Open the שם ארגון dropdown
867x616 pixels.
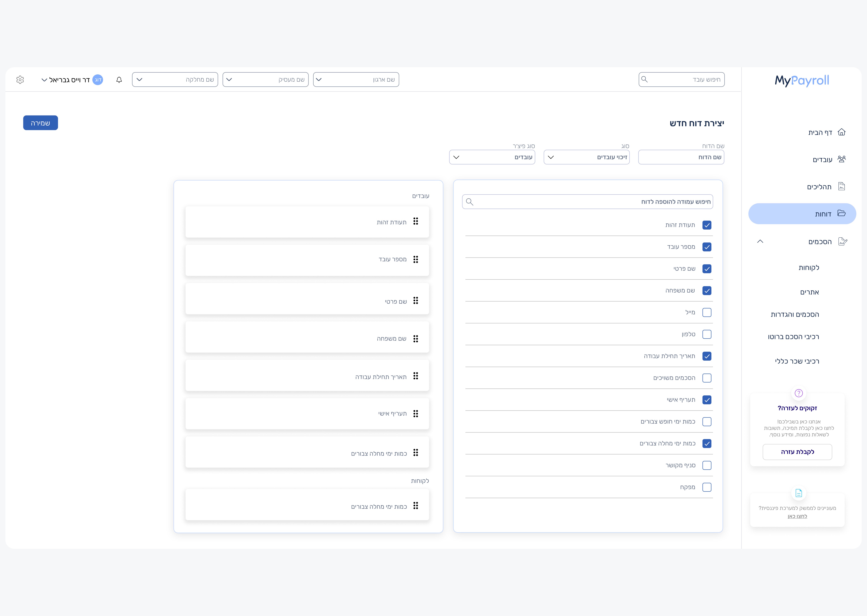point(356,80)
